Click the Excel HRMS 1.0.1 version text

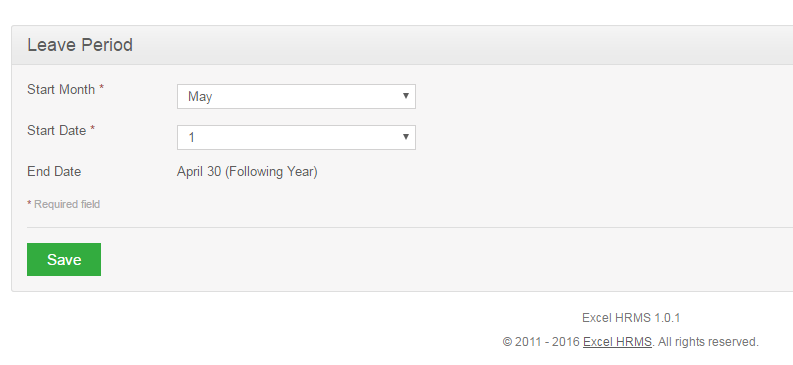(x=631, y=318)
